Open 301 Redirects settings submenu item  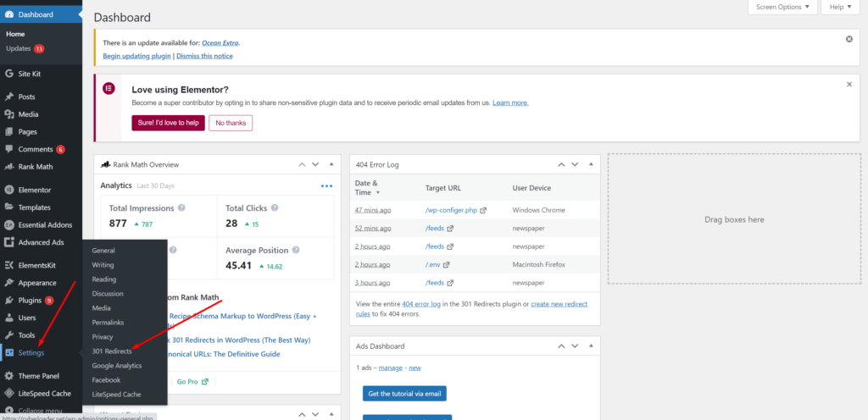coord(112,351)
